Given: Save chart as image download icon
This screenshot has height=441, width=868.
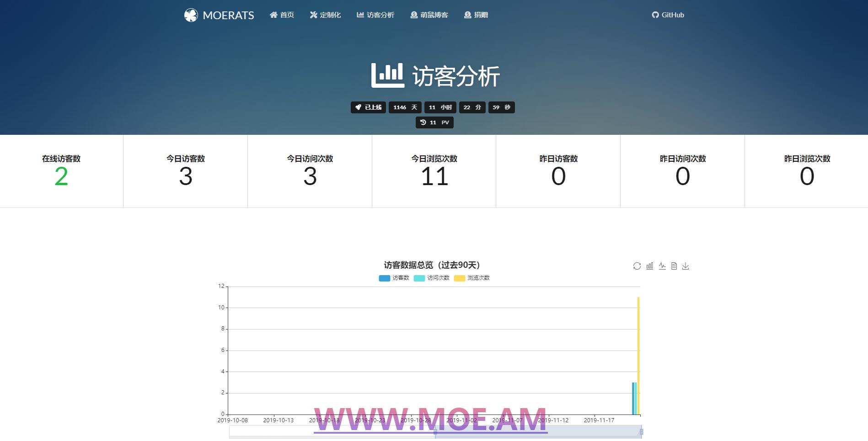Looking at the screenshot, I should click(x=686, y=266).
